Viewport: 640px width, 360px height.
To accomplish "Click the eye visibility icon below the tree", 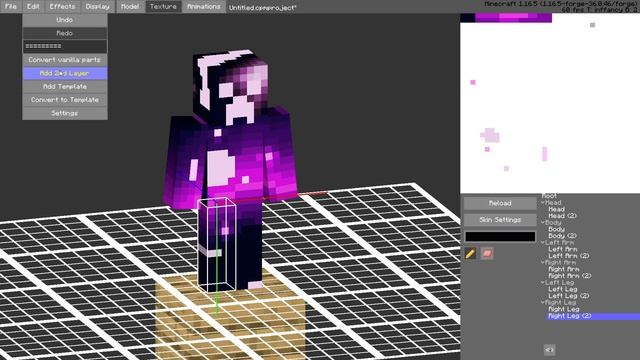I will coord(549,350).
